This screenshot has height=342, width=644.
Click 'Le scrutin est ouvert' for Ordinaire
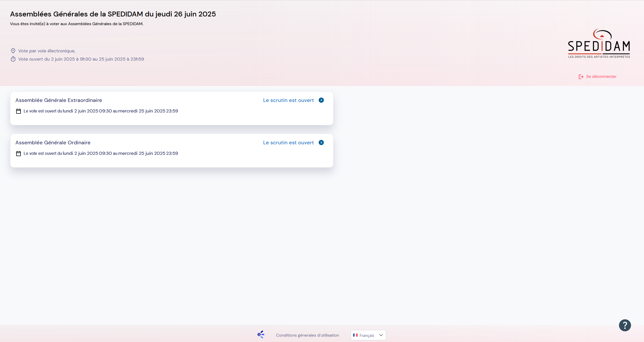[288, 142]
